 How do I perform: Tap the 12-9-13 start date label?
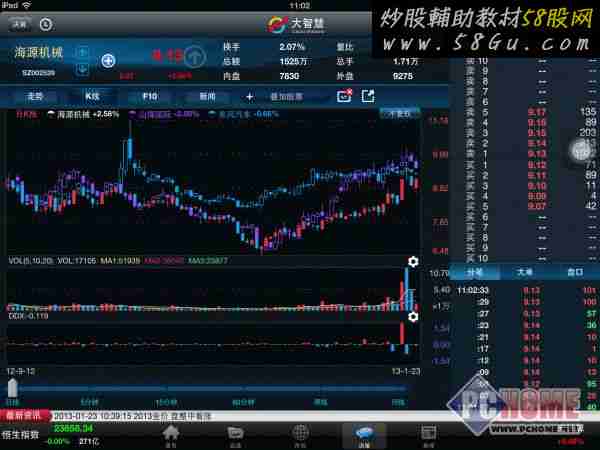[x=21, y=371]
